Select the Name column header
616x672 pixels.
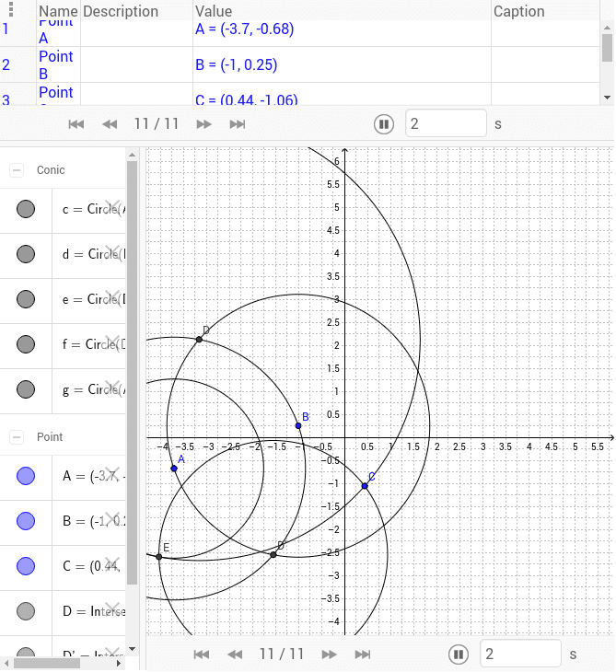[x=58, y=11]
